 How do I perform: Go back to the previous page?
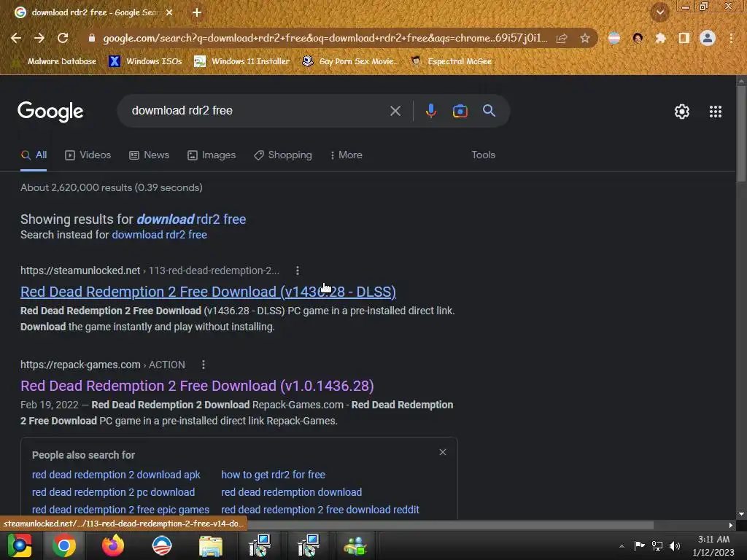(16, 38)
